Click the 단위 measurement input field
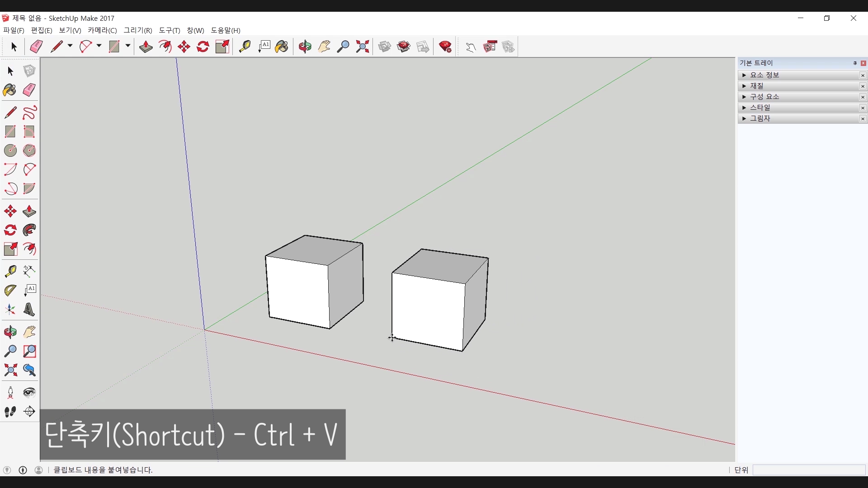 [808, 470]
